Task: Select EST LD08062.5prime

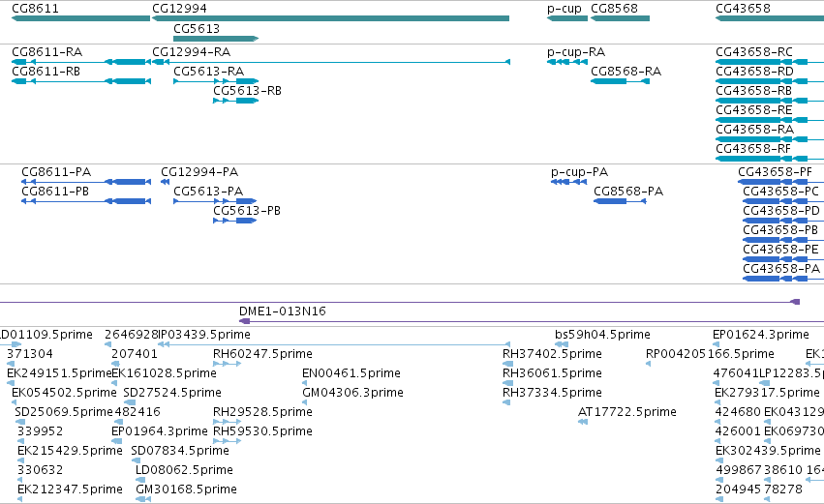Action: pyautogui.click(x=140, y=481)
